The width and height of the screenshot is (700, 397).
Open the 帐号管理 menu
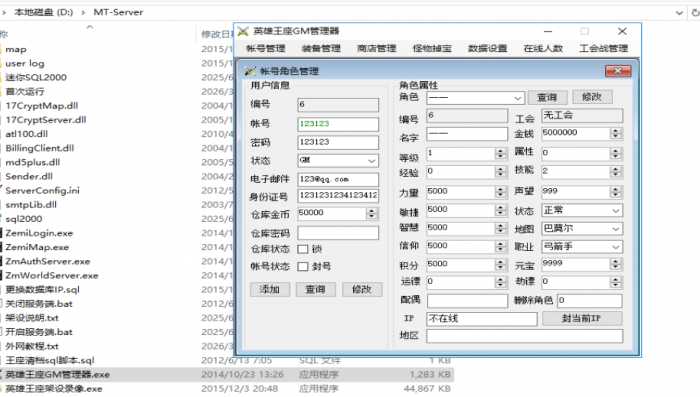click(x=265, y=48)
